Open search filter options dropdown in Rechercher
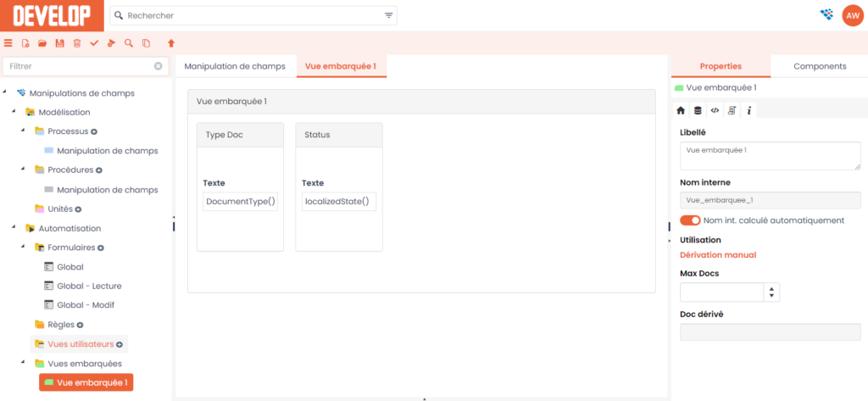Screen dimensions: 868x401 (389, 15)
